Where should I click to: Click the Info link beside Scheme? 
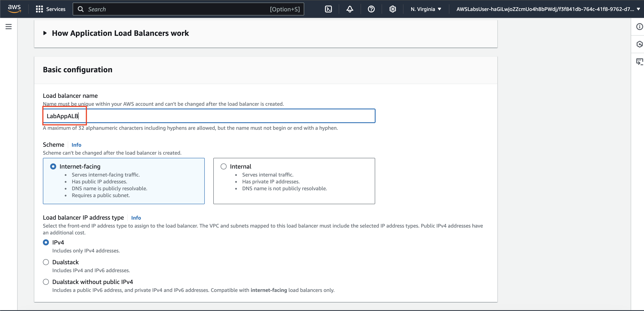[x=76, y=145]
